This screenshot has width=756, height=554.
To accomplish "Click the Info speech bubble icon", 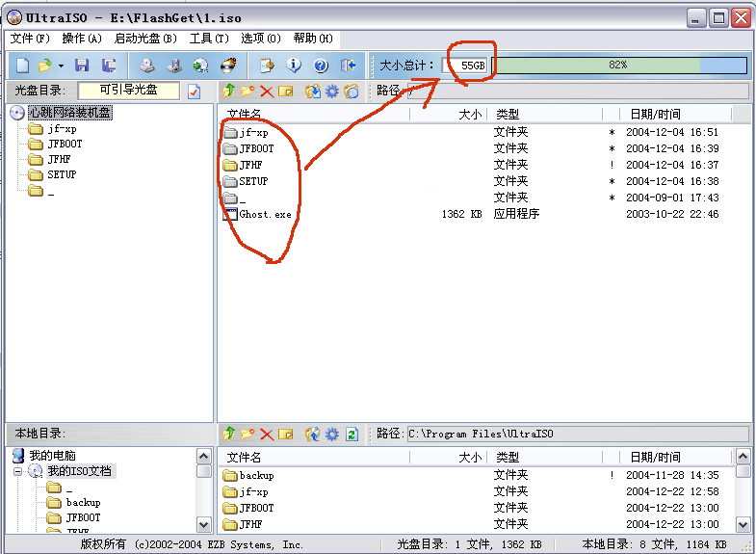I will 294,66.
